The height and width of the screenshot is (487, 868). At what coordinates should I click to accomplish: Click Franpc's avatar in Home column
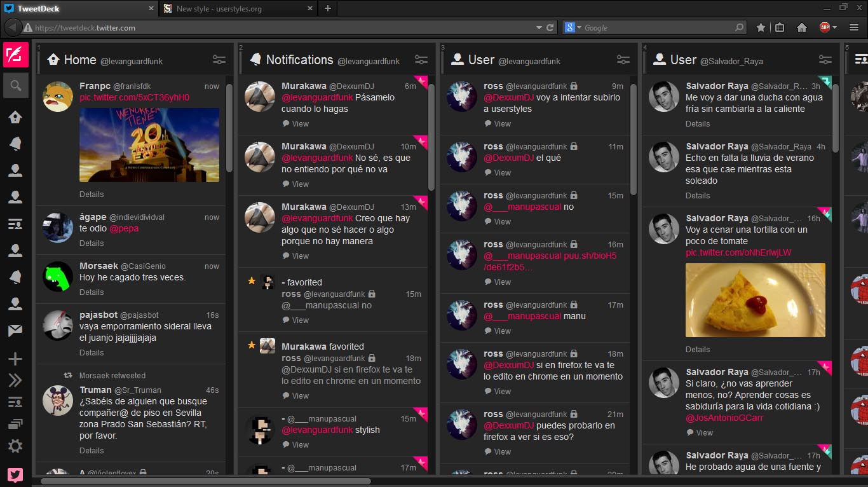[58, 97]
